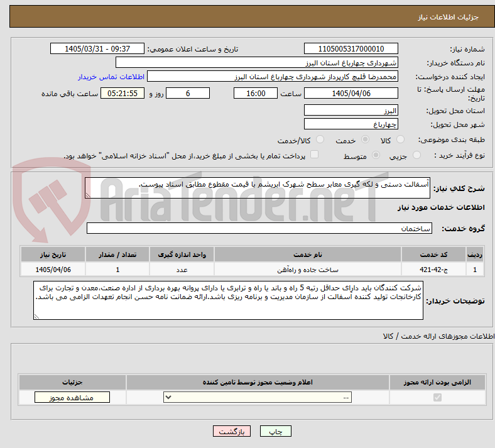Open the اعلام وضعیت مجوز dropdown

pos(258,397)
